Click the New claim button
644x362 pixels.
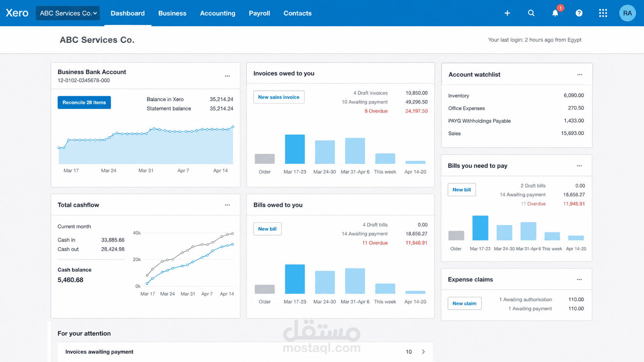click(x=465, y=304)
